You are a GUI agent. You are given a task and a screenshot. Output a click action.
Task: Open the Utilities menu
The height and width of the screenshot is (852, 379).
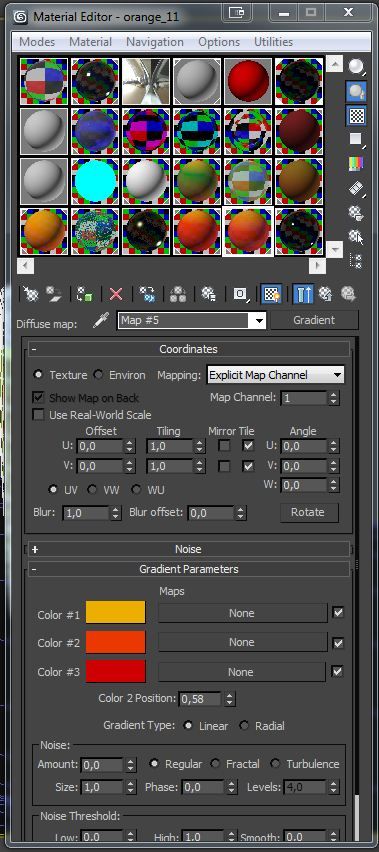pos(273,42)
